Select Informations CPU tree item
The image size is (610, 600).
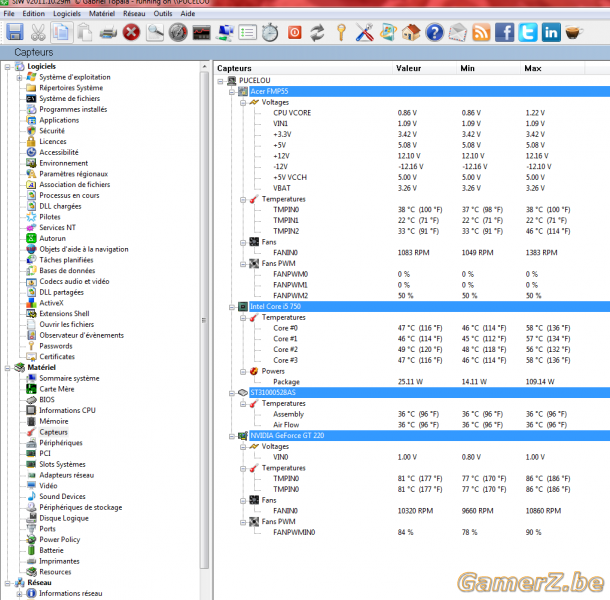pyautogui.click(x=67, y=410)
